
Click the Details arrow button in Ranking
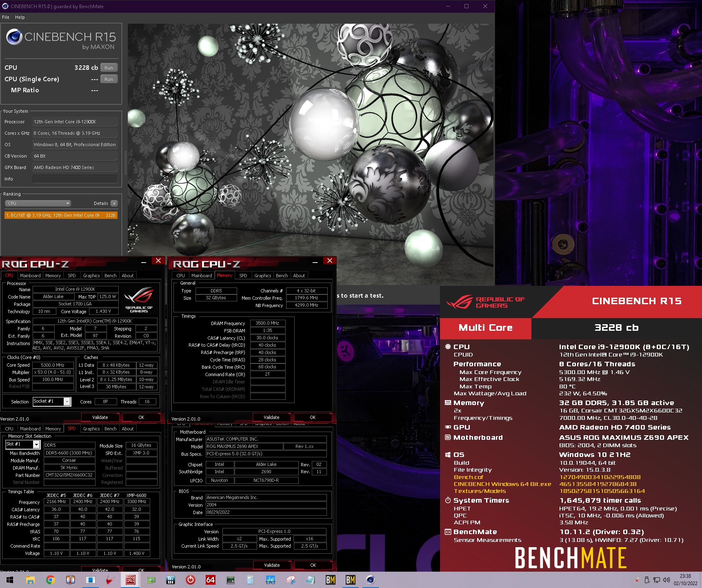114,203
